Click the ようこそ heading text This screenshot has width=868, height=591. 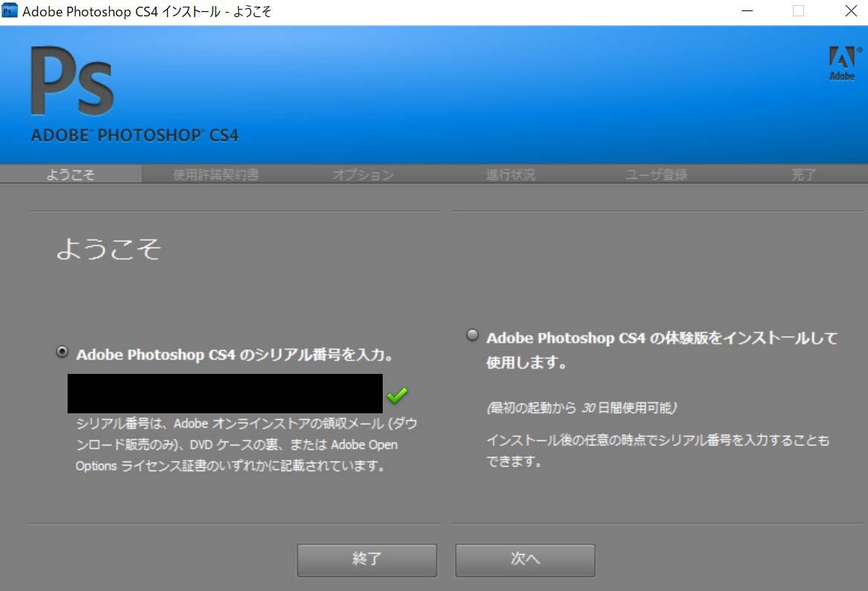tap(109, 249)
